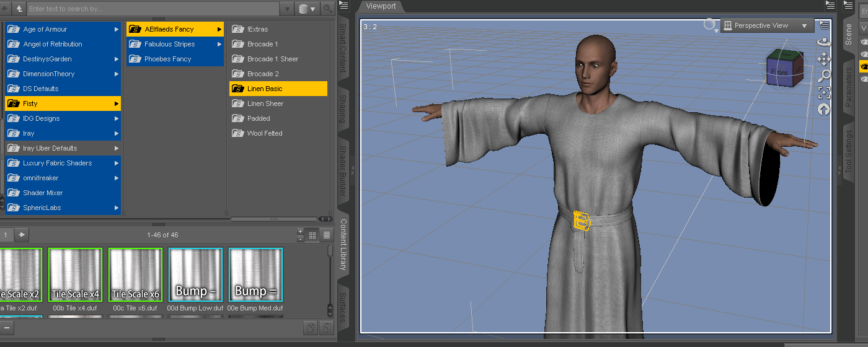Viewport: 868px width, 347px height.
Task: Open the !Extras folder
Action: (278, 29)
